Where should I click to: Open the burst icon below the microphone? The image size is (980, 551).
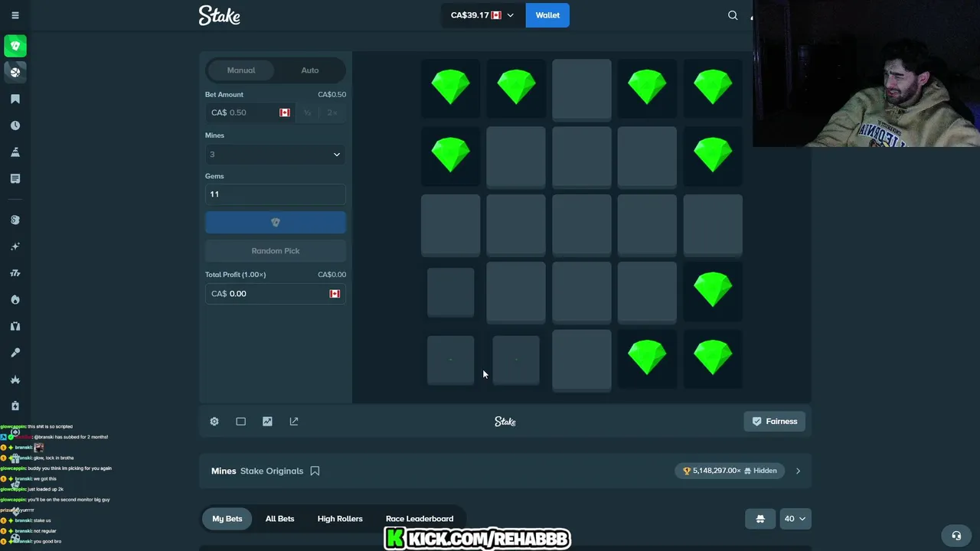[15, 380]
